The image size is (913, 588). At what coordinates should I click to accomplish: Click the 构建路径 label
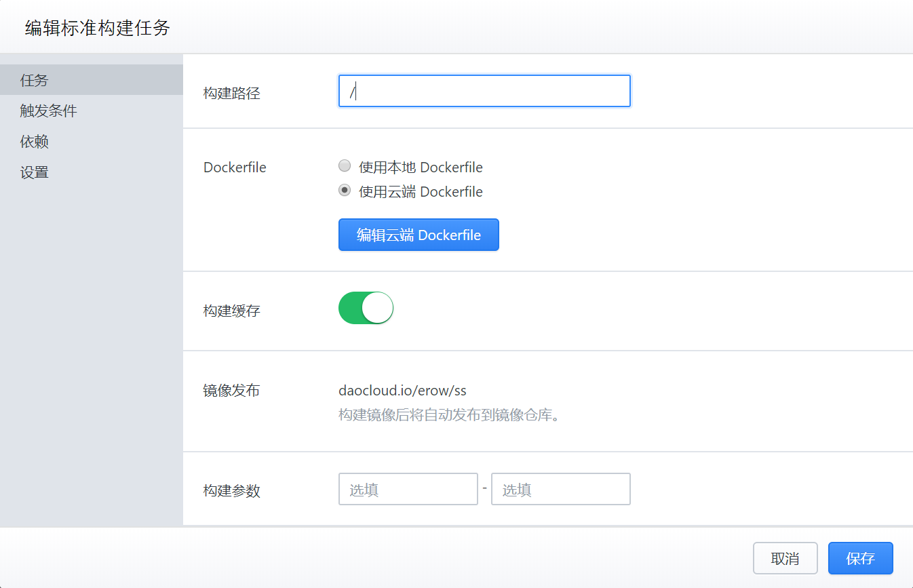point(232,94)
